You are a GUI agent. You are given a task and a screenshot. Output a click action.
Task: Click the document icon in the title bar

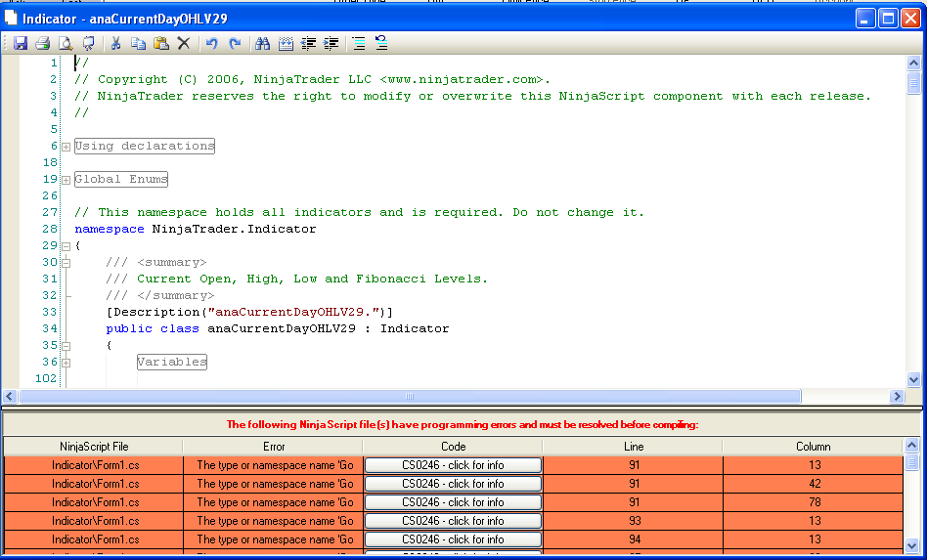click(11, 19)
